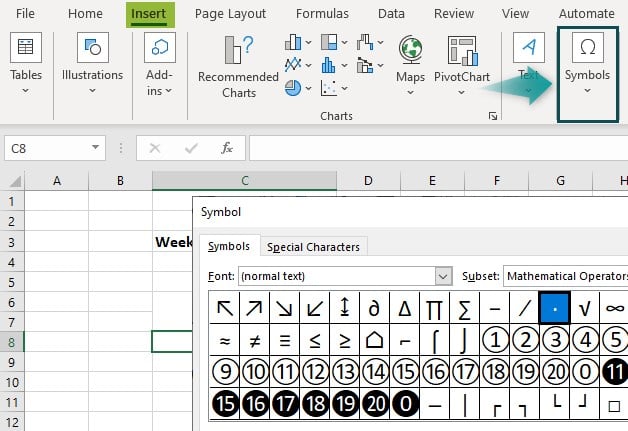628x431 pixels.
Task: Select the partial differential symbol
Action: click(374, 308)
